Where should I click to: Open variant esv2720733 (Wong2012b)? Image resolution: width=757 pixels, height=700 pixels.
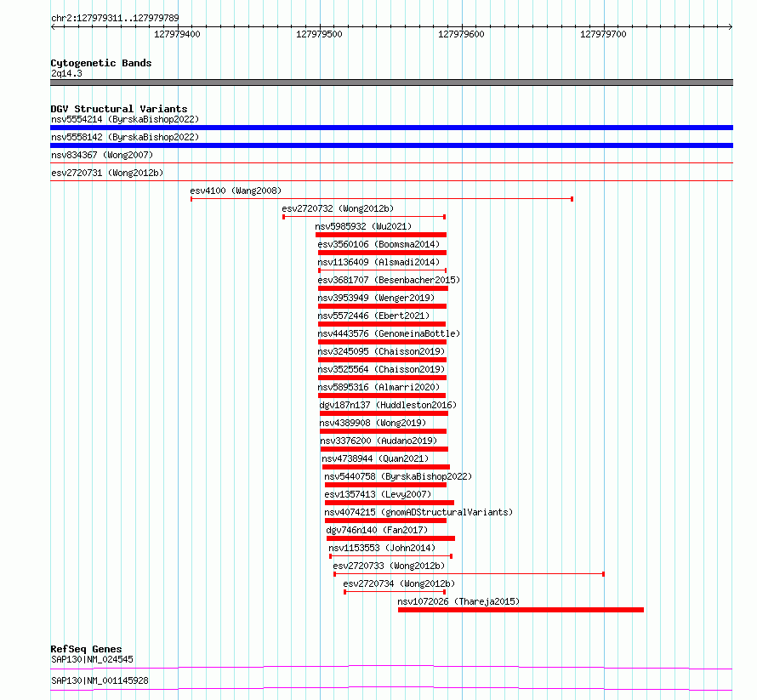389,566
